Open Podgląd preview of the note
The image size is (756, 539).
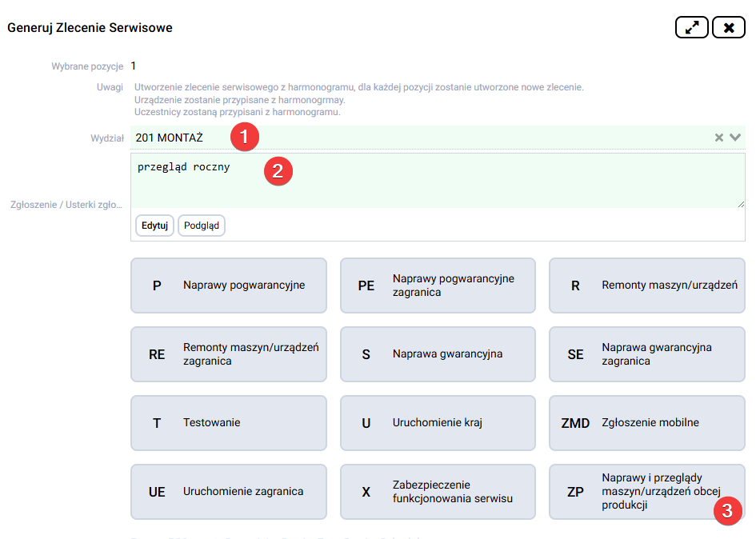(x=201, y=225)
